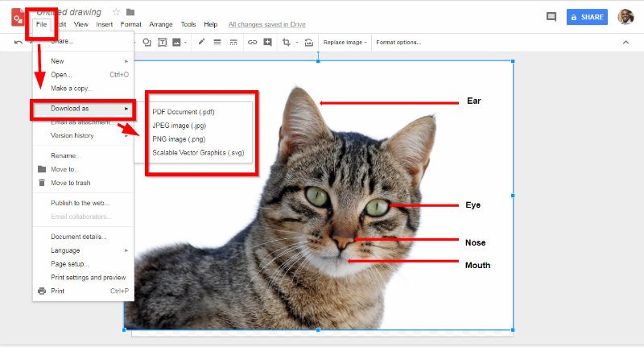Screen dimensions: 644x347
Task: Select Publish to the web
Action: (84, 203)
